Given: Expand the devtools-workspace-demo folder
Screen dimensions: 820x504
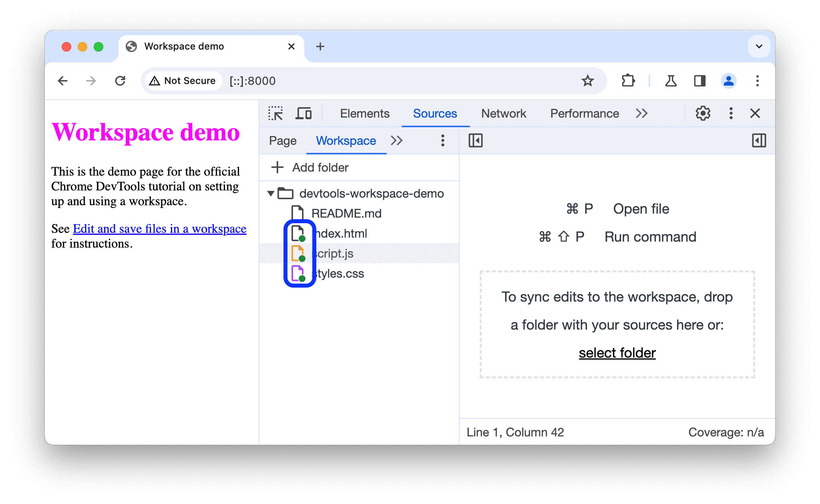Looking at the screenshot, I should coord(271,193).
